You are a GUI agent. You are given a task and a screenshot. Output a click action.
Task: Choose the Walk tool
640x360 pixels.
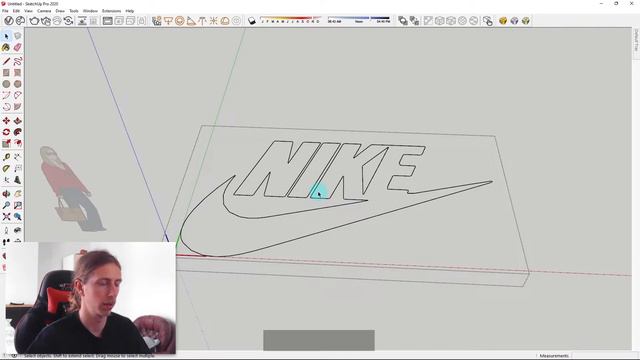tap(6, 242)
